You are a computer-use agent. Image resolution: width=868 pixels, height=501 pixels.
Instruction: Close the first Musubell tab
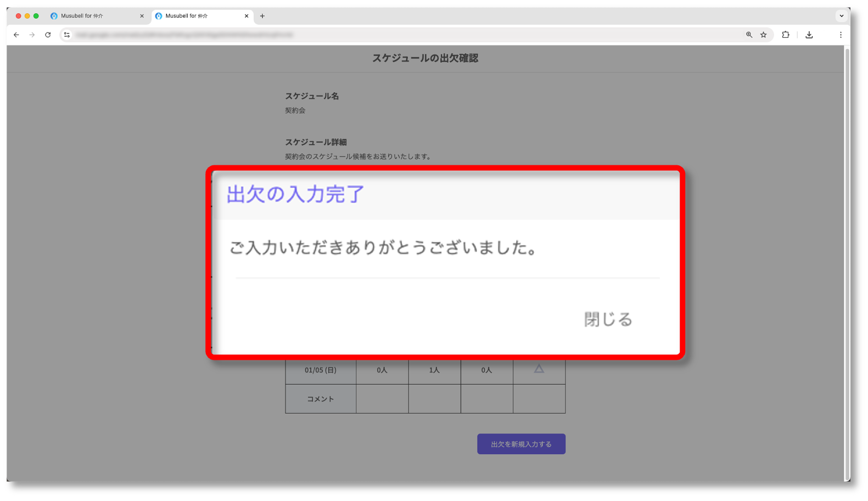coord(142,16)
